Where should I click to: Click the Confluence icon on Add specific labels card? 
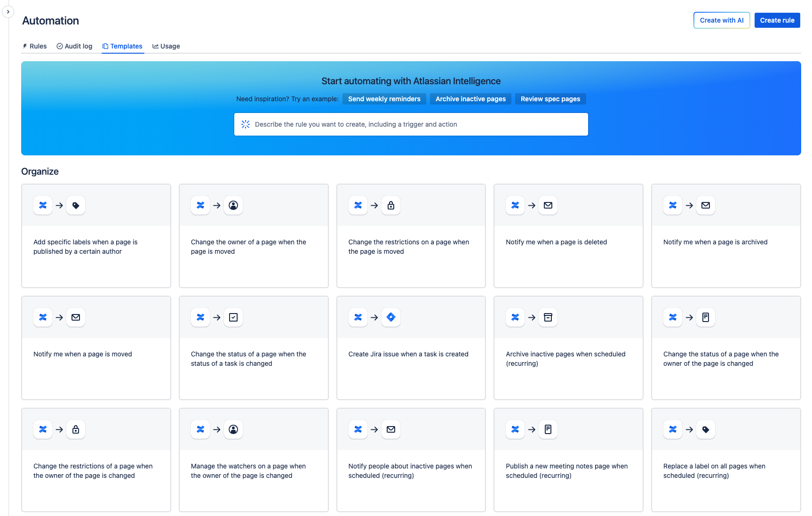(x=43, y=205)
